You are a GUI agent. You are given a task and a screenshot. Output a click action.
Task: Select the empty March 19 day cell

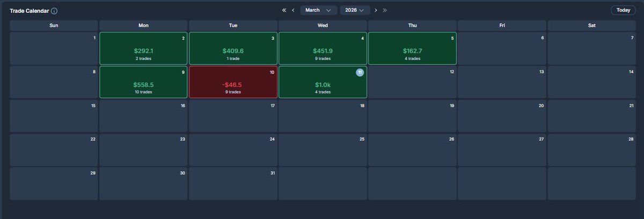pos(412,116)
